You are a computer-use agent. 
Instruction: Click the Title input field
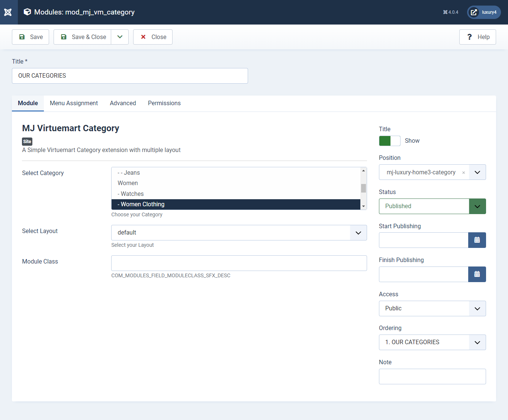click(x=130, y=76)
